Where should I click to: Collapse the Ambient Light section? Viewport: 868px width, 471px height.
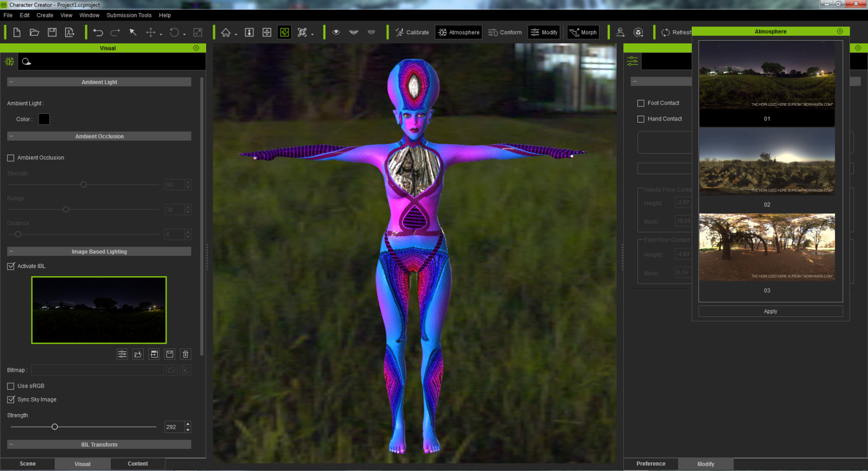click(x=11, y=82)
